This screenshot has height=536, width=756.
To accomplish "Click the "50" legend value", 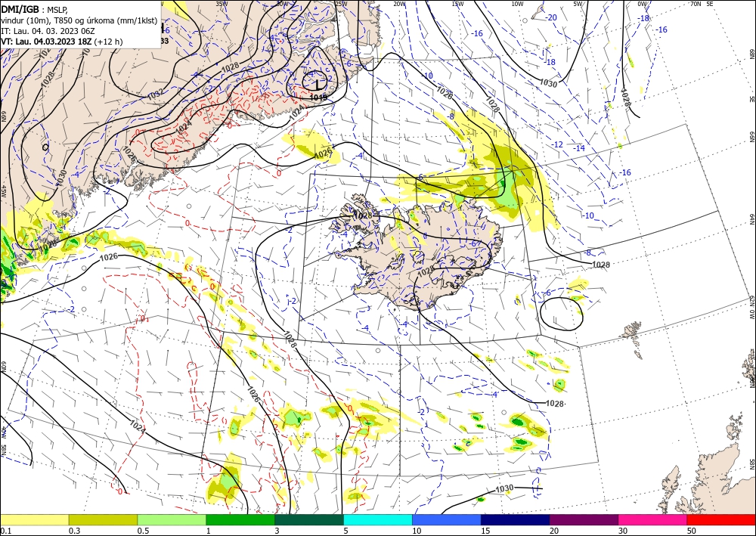I will [691, 531].
